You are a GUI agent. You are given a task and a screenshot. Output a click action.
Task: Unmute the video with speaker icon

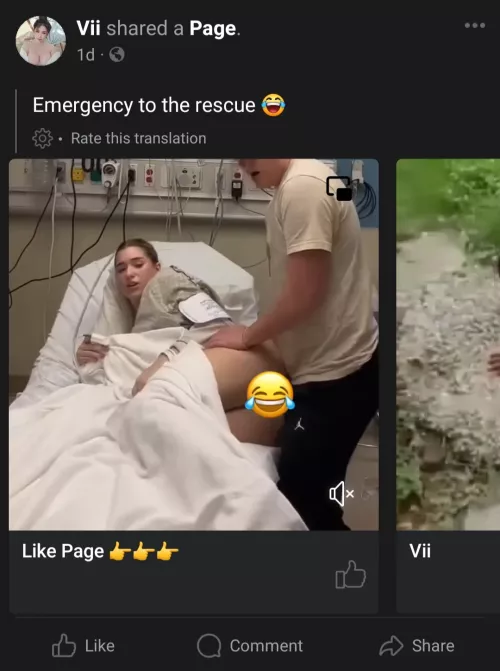click(x=342, y=494)
